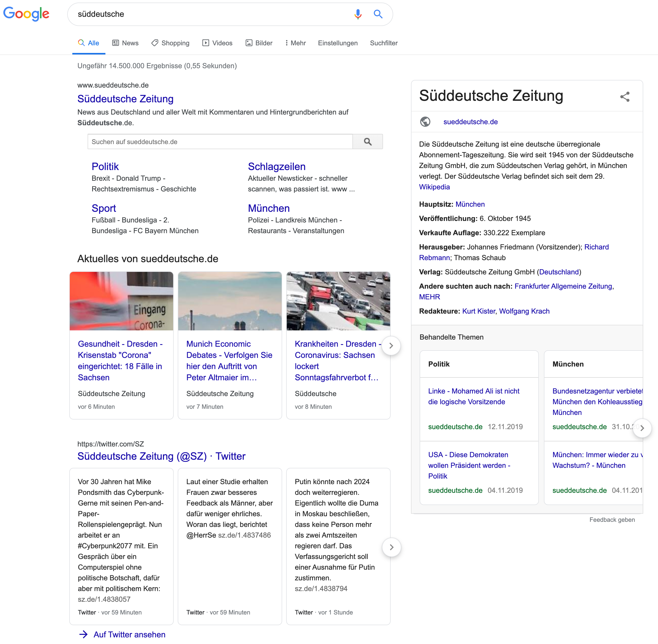Viewport: 658px width, 644px height.
Task: Click the Politik topic card header
Action: pyautogui.click(x=479, y=364)
